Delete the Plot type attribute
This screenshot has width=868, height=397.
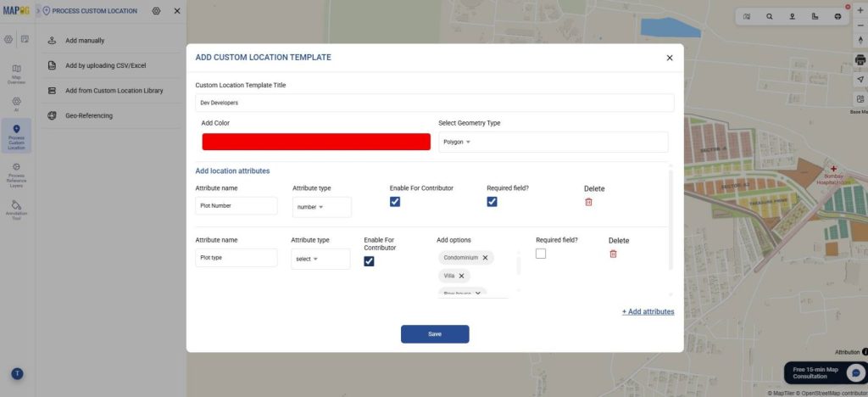click(613, 254)
